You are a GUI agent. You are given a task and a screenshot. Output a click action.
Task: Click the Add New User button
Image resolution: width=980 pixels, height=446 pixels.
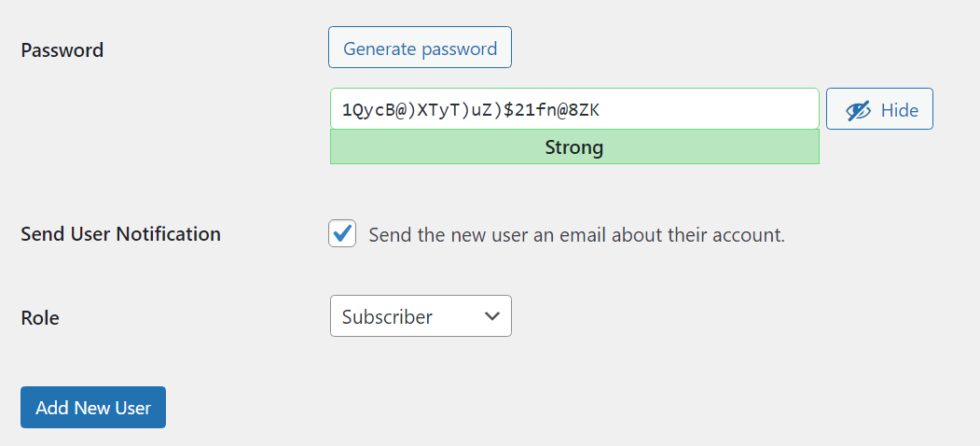[93, 407]
